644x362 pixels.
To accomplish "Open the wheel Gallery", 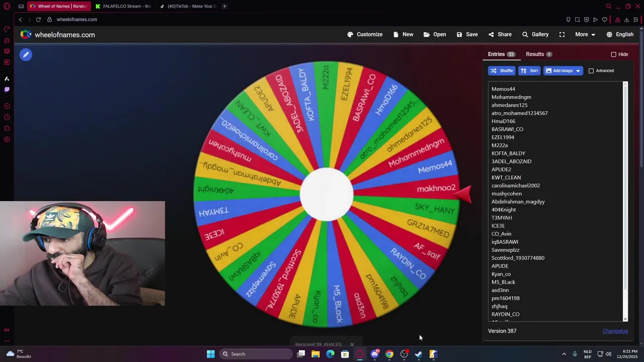I will (x=535, y=34).
